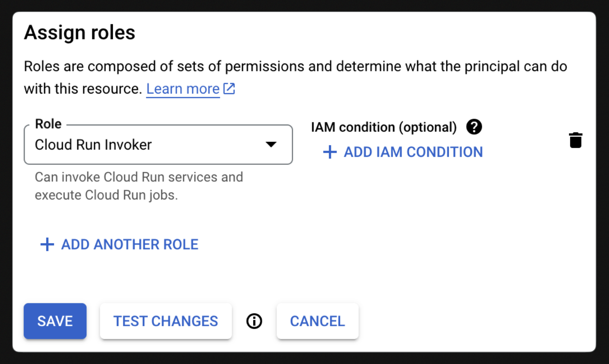Image resolution: width=609 pixels, height=364 pixels.
Task: Click the roles permissions description paragraph
Action: coord(295,67)
